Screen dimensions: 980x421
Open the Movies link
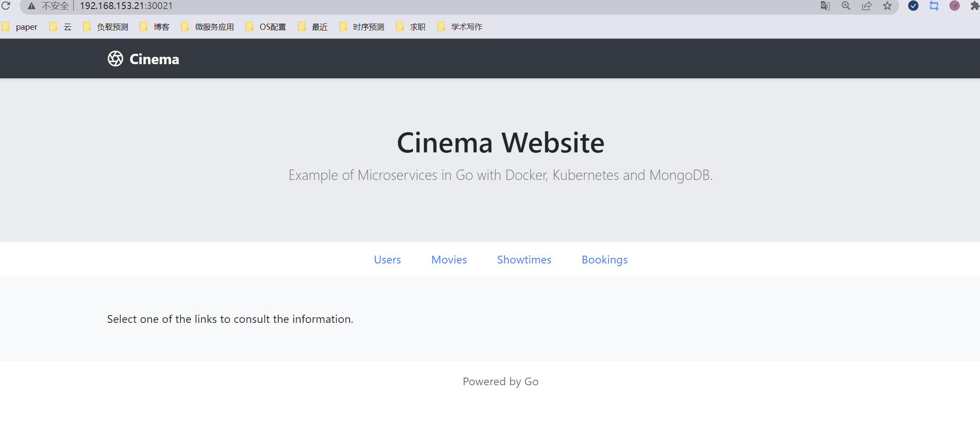(449, 260)
